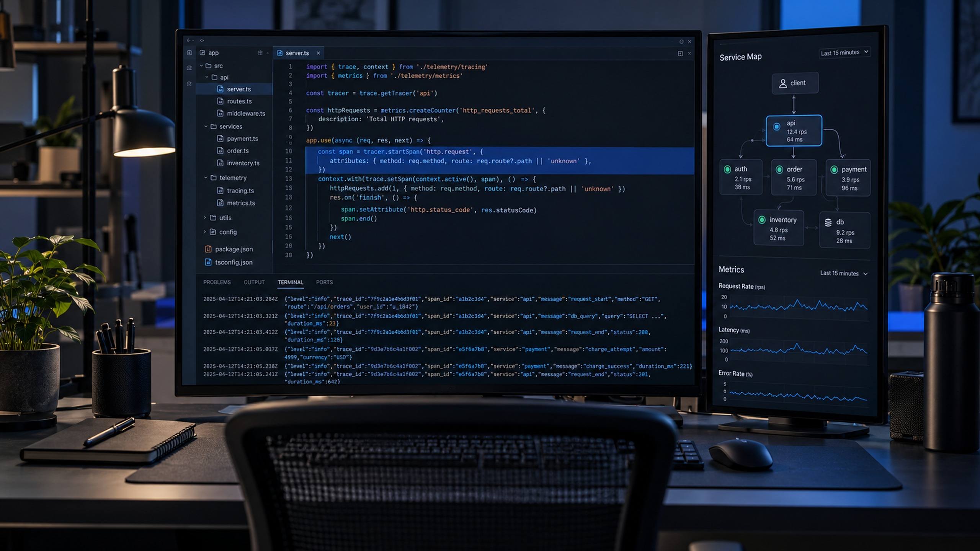The height and width of the screenshot is (551, 980).
Task: Click the database icon on the db node
Action: click(828, 222)
